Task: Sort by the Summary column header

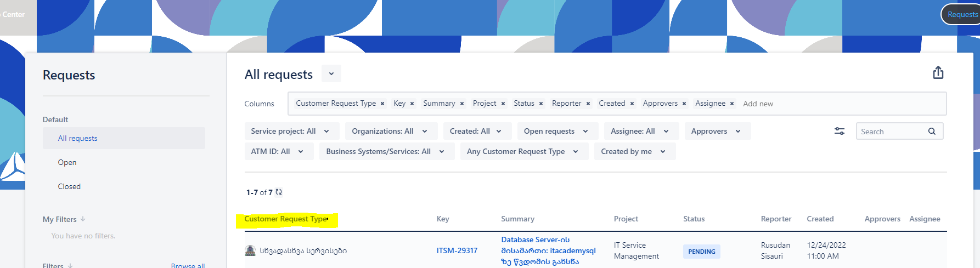Action: pos(517,219)
